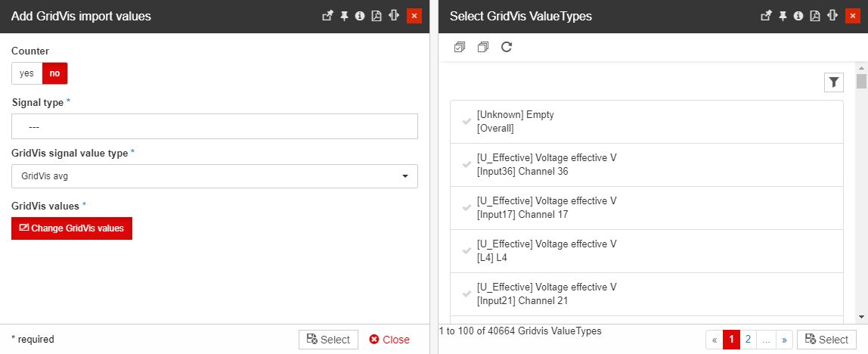868x354 pixels.
Task: Open the Signal type selection field
Action: pos(215,126)
